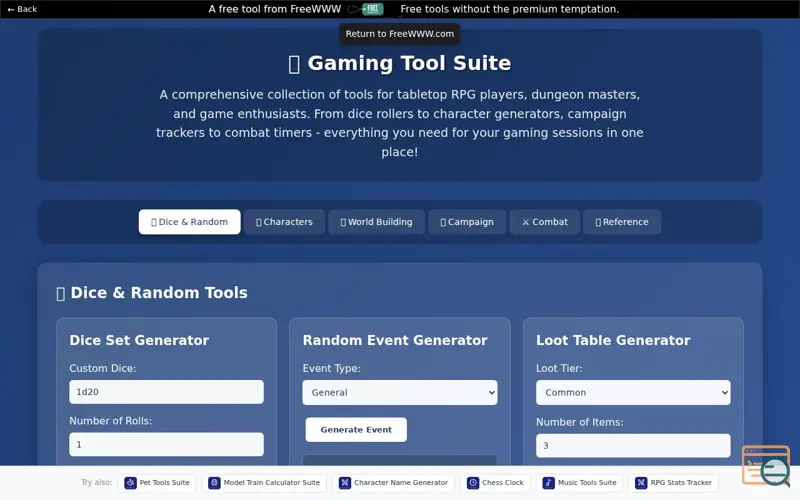Open Model Train Calculator Suite link

[x=264, y=483]
